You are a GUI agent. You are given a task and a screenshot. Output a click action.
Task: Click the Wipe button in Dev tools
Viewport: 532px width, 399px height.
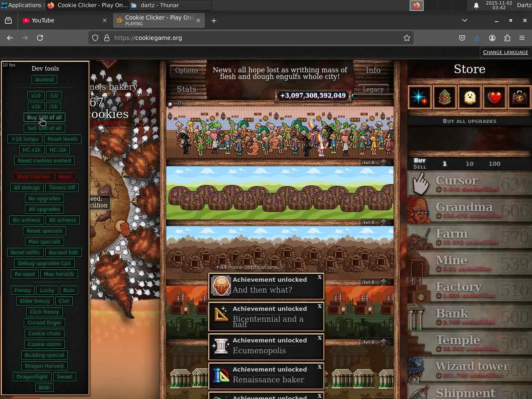click(x=65, y=177)
